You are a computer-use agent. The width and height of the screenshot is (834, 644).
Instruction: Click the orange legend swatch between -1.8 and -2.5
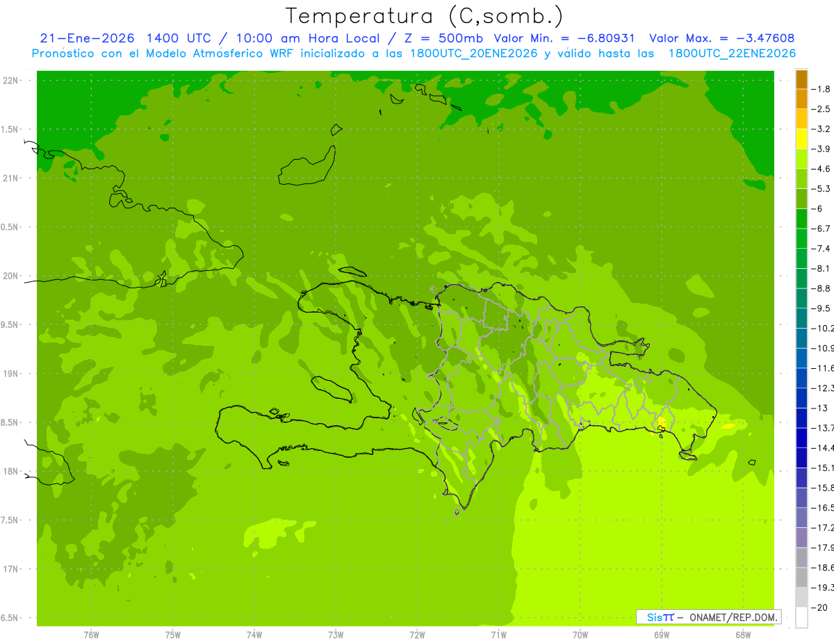[x=801, y=99]
